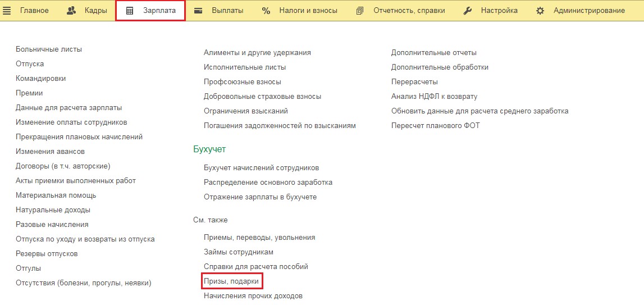The image size is (644, 305).
Task: Open the hamburger sections menu icon
Action: tap(7, 11)
